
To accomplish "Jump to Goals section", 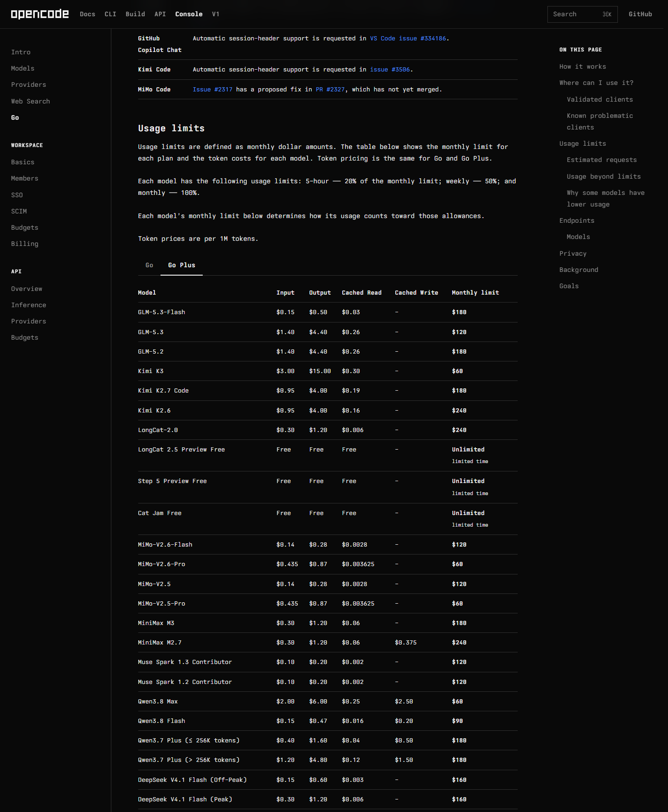I will coord(569,286).
